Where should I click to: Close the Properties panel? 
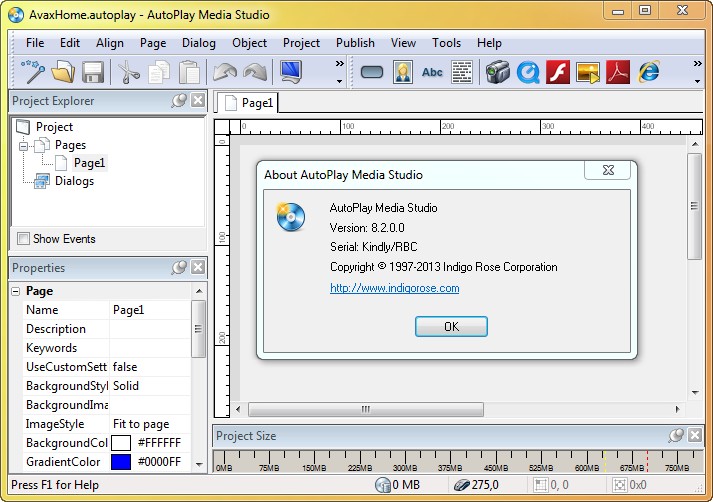point(198,267)
